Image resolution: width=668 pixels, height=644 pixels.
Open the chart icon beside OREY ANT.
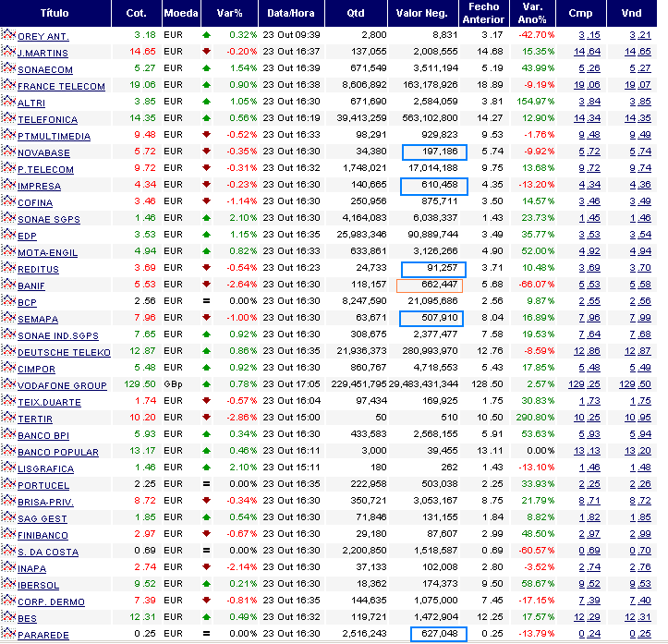pos(8,34)
